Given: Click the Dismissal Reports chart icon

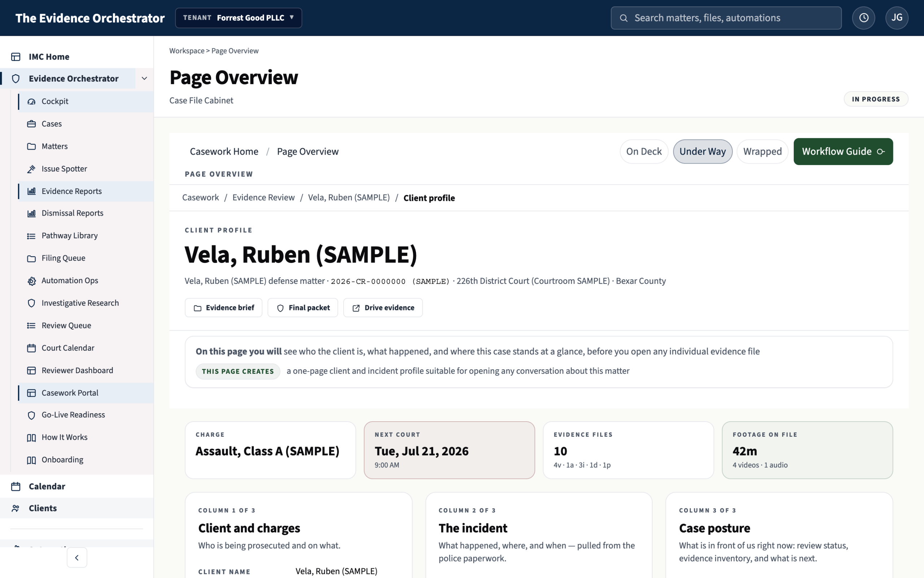Looking at the screenshot, I should pyautogui.click(x=31, y=213).
